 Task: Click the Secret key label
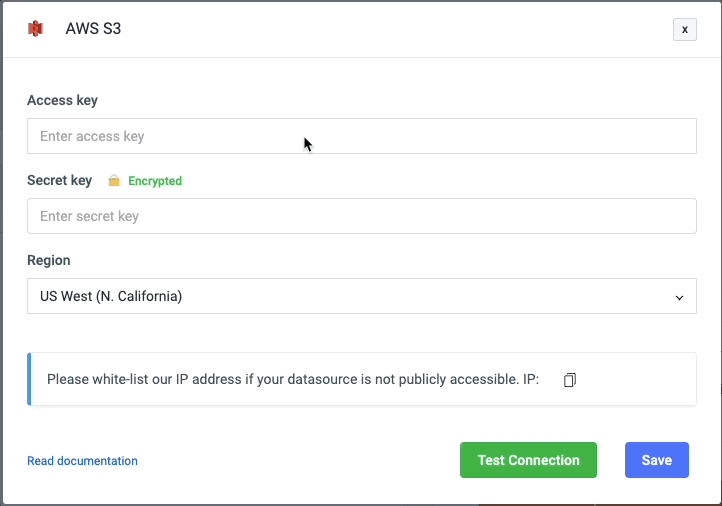click(x=59, y=180)
